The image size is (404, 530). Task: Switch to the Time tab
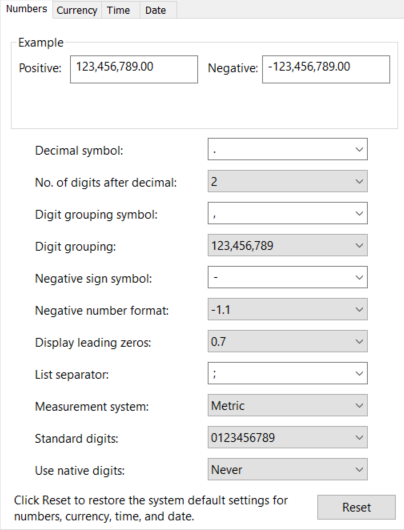120,10
